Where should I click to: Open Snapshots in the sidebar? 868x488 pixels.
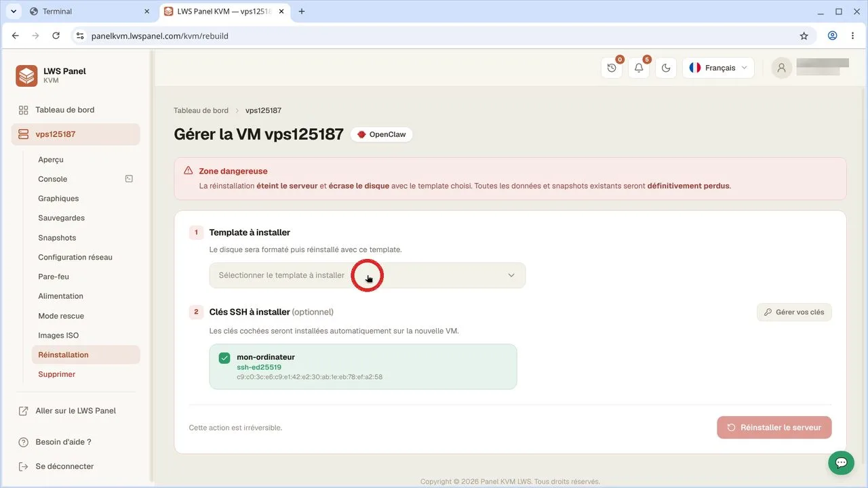[x=57, y=238]
